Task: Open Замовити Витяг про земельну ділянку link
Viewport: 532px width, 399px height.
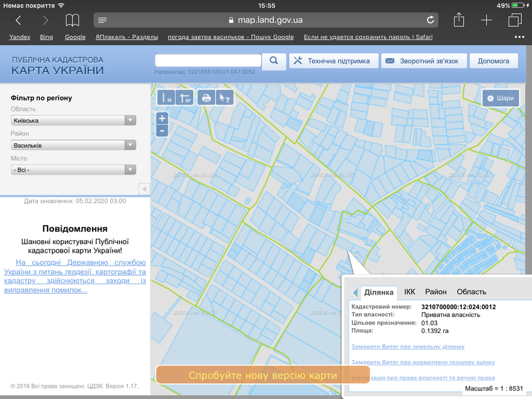Action: pos(408,347)
